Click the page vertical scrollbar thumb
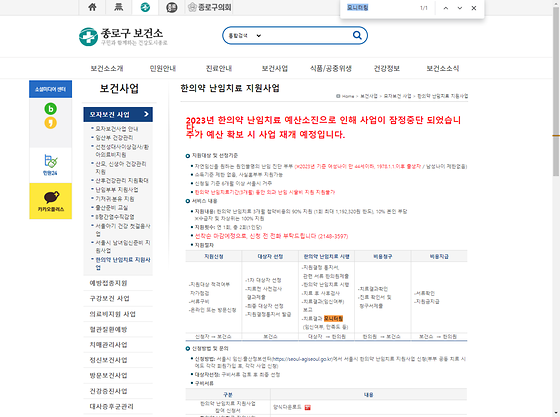The image size is (560, 417). tap(556, 91)
